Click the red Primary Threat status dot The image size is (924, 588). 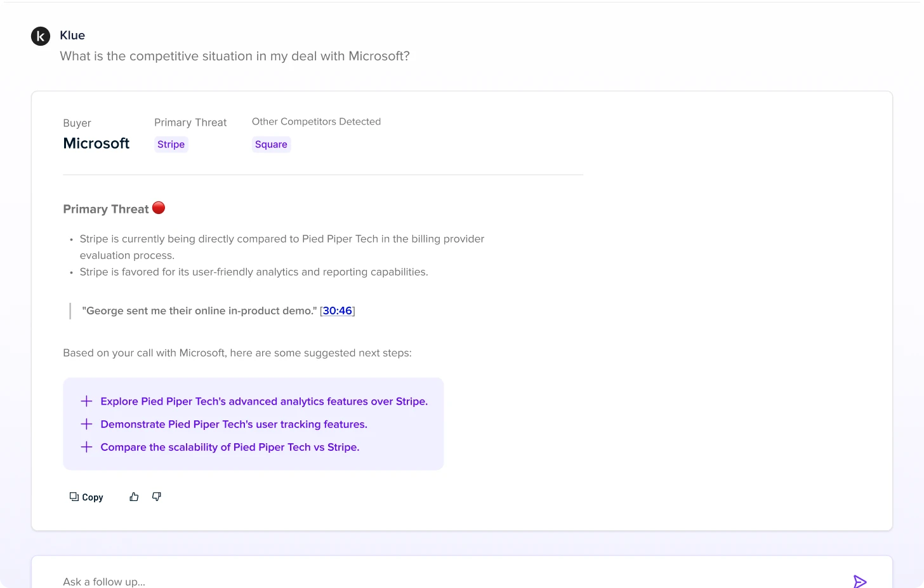pos(159,208)
